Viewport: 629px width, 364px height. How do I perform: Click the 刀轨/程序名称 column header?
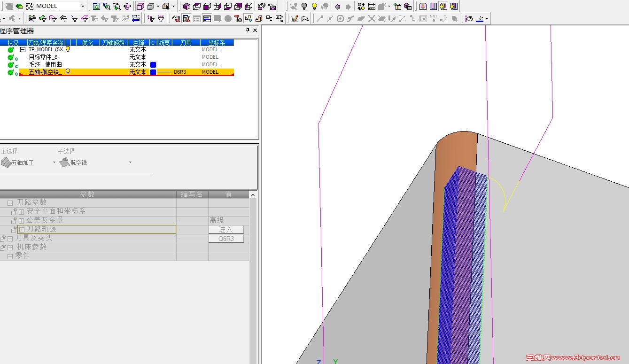coord(46,43)
